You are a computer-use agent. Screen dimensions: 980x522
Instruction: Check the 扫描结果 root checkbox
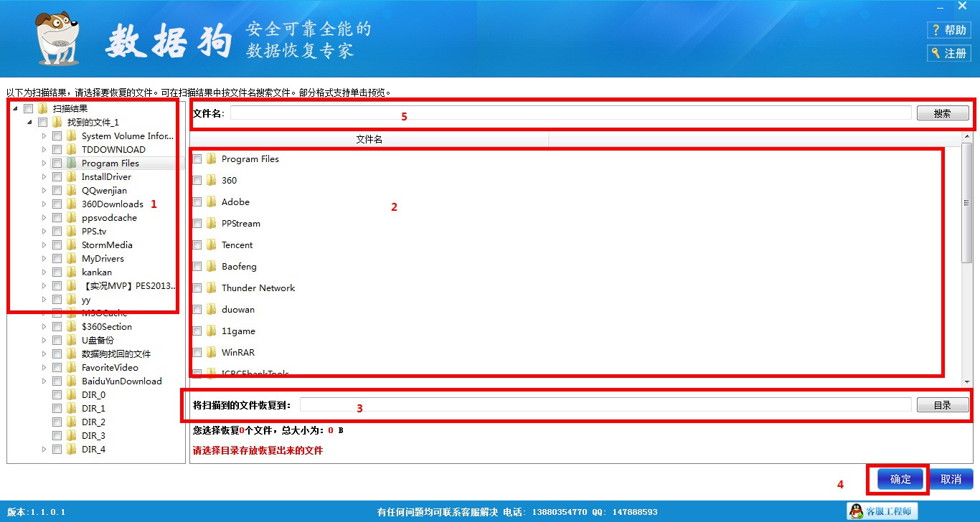coord(28,108)
